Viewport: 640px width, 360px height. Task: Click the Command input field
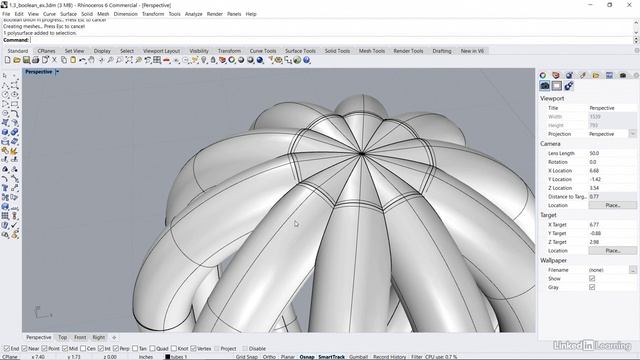click(x=331, y=40)
